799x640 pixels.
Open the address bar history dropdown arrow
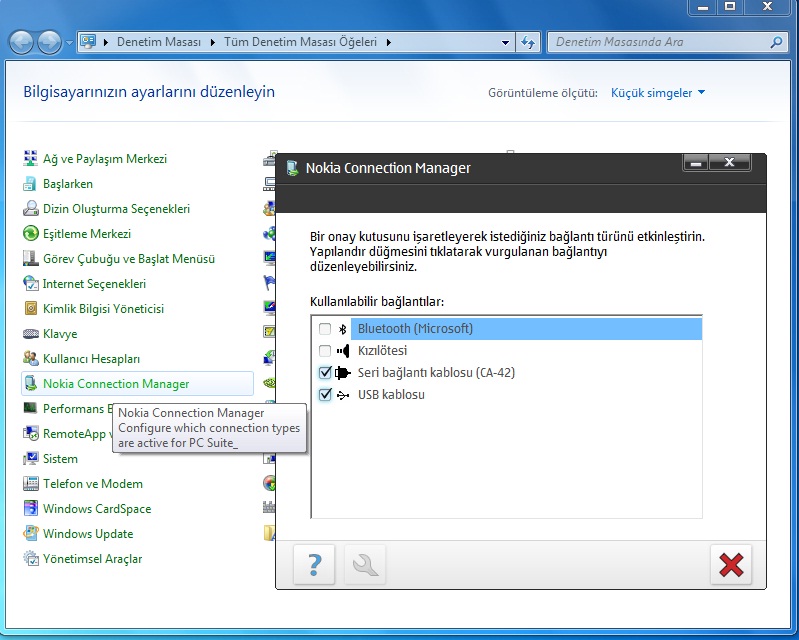tap(505, 42)
